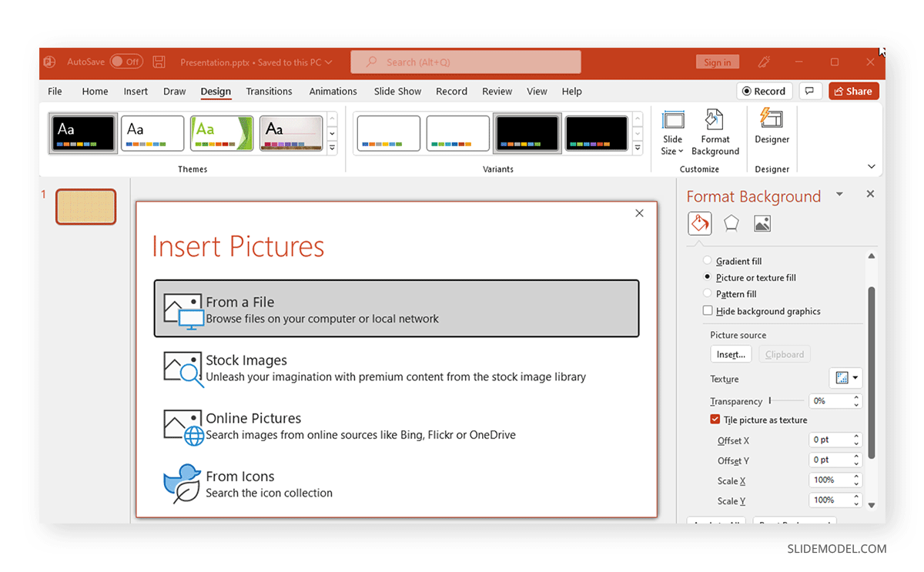Click the Share button
Screen dimensions: 924x572
[853, 90]
